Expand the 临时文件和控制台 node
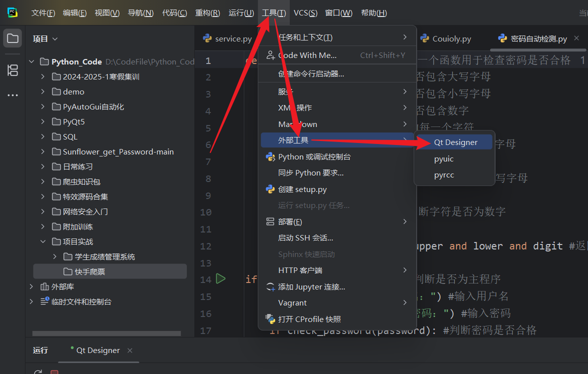The height and width of the screenshot is (374, 588). click(32, 301)
